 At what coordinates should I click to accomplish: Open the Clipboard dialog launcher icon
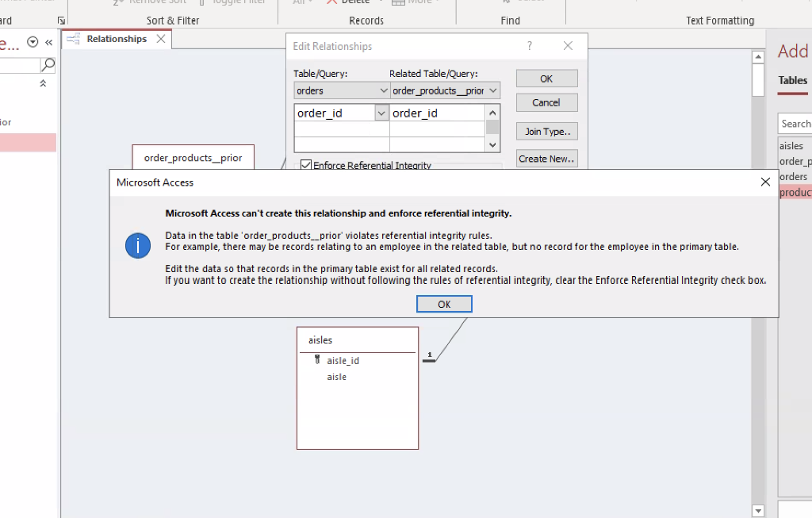61,19
